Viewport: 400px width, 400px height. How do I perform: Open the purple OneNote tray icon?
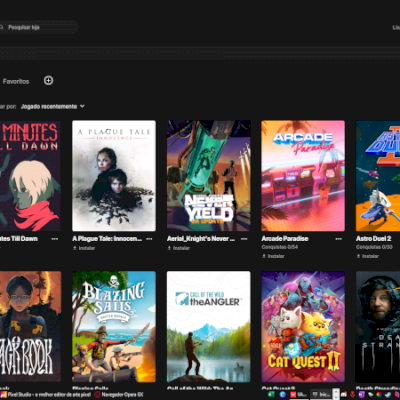362,395
